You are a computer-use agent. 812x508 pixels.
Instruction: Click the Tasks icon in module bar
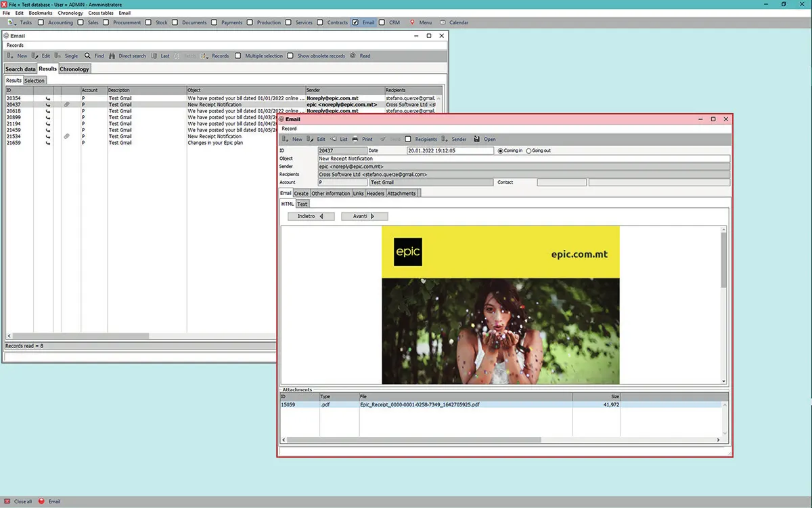click(12, 22)
